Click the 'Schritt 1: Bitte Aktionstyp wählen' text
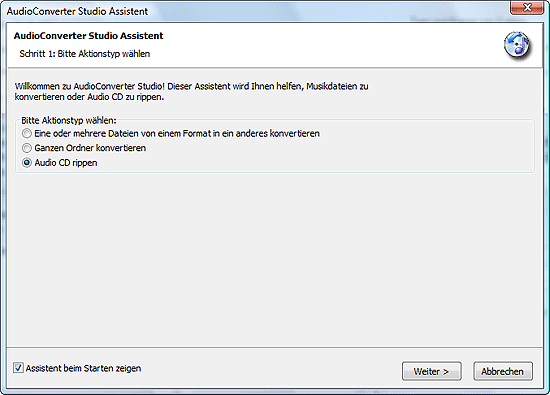The image size is (550, 395). point(85,54)
